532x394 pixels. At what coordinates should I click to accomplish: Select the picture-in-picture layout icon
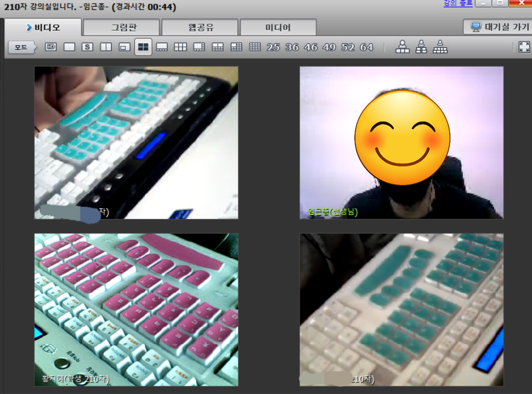click(125, 47)
